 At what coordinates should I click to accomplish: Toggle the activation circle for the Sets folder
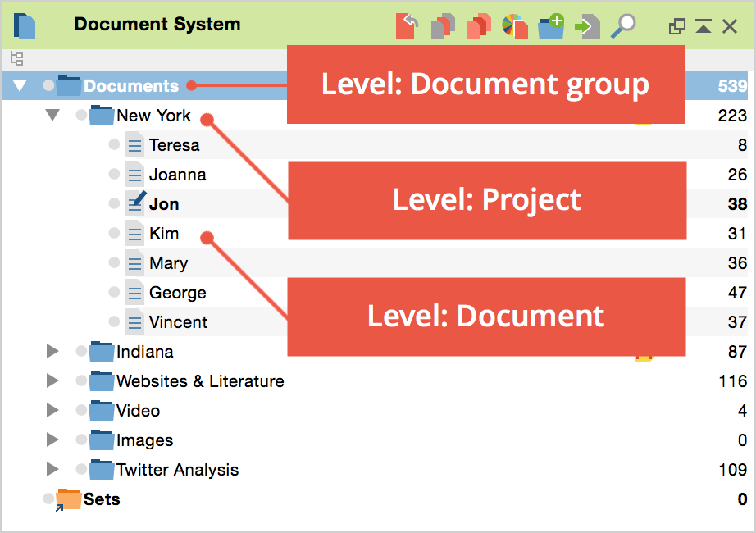[x=49, y=499]
